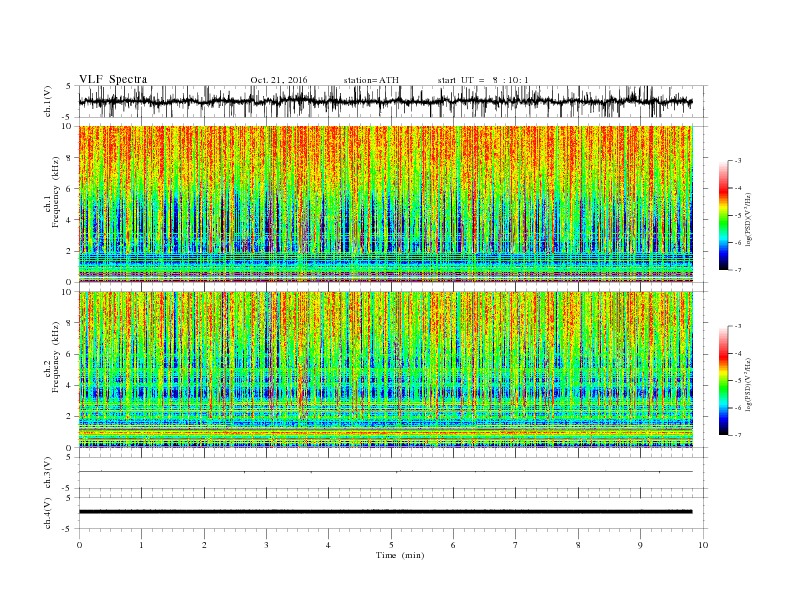This screenshot has height=612, width=792.
Task: Click the "2" kHz tick on ch.2 frequency axis
Action: [70, 417]
